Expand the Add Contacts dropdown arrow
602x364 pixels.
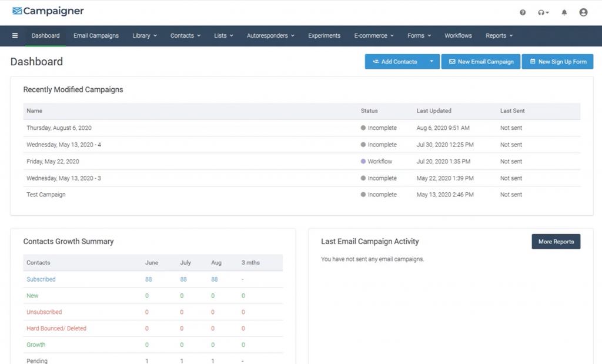[432, 62]
